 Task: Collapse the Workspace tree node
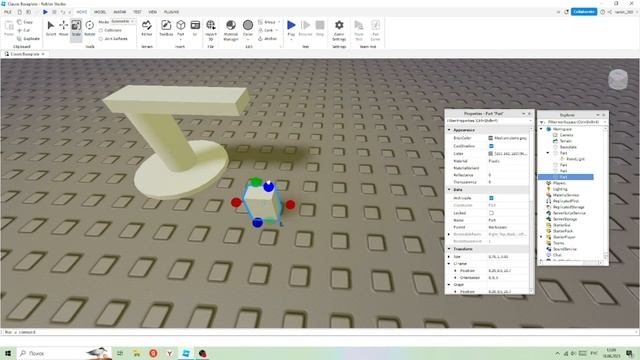(x=542, y=129)
